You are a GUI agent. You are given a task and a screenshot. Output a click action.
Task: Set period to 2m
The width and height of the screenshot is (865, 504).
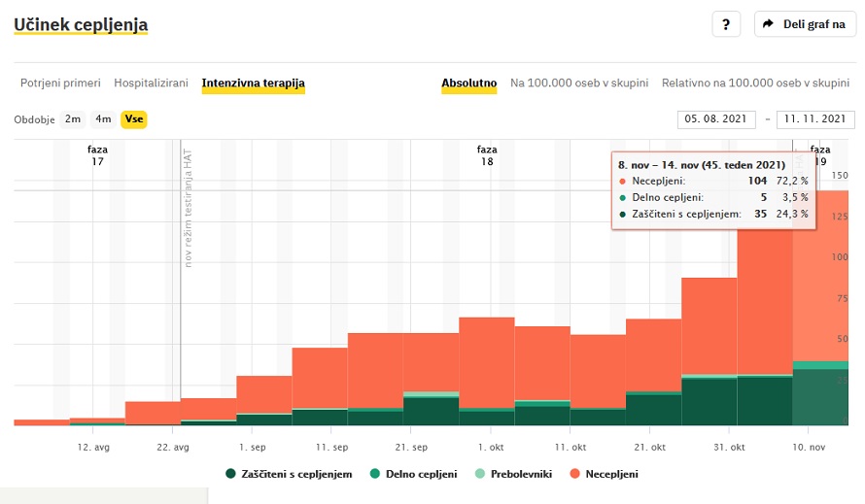tap(73, 119)
